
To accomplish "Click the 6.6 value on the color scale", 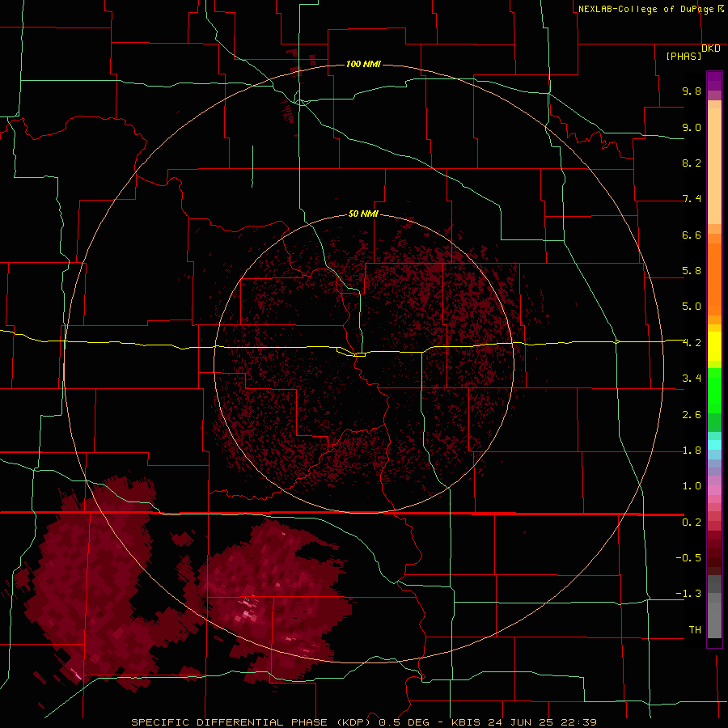I will point(692,235).
